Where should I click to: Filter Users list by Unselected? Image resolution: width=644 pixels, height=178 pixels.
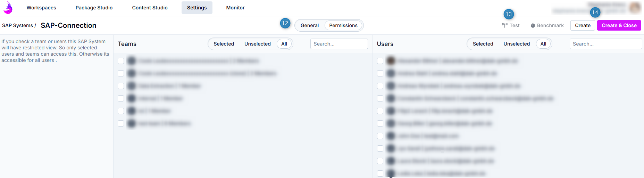517,44
